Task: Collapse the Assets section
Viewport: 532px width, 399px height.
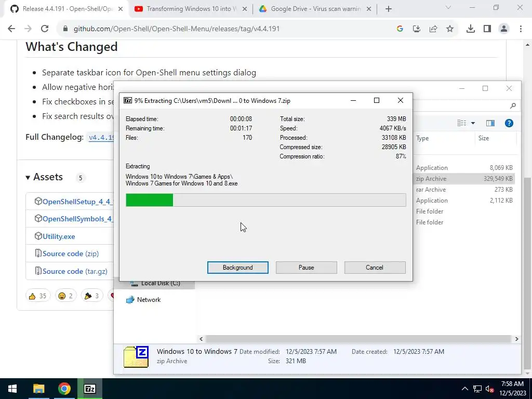Action: pos(44,177)
